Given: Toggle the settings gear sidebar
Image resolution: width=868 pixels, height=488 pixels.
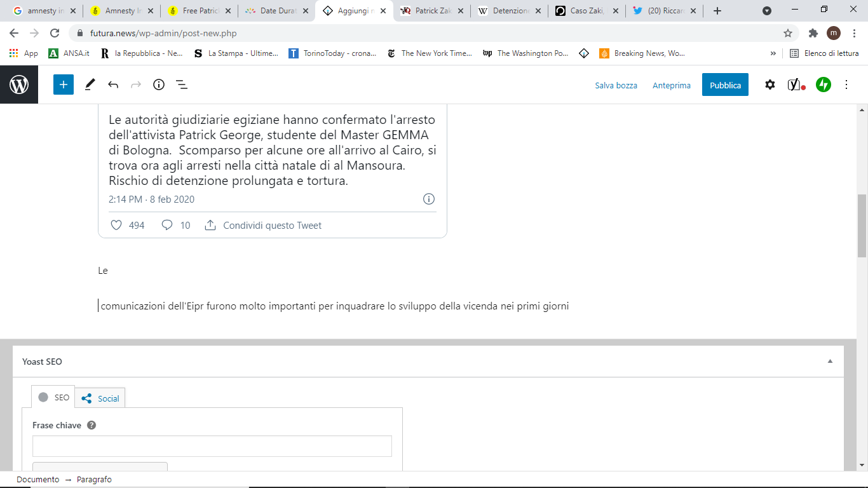Looking at the screenshot, I should coord(770,85).
